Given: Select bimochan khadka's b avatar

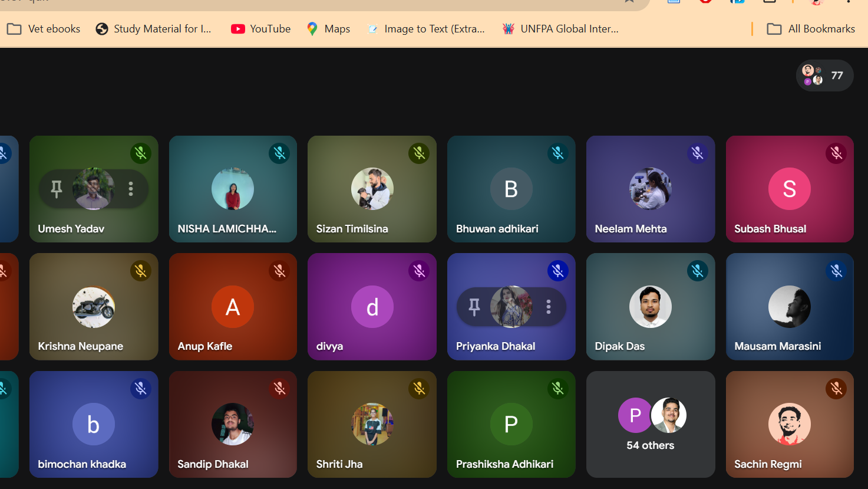Looking at the screenshot, I should pyautogui.click(x=94, y=424).
